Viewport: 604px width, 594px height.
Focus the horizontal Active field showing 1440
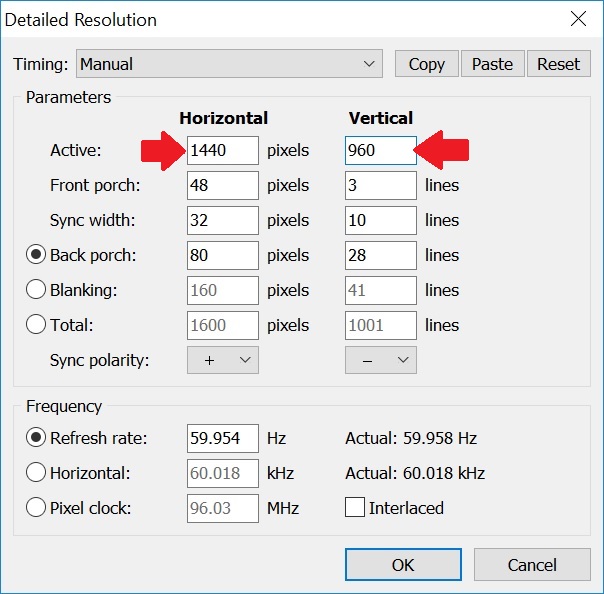[x=223, y=150]
